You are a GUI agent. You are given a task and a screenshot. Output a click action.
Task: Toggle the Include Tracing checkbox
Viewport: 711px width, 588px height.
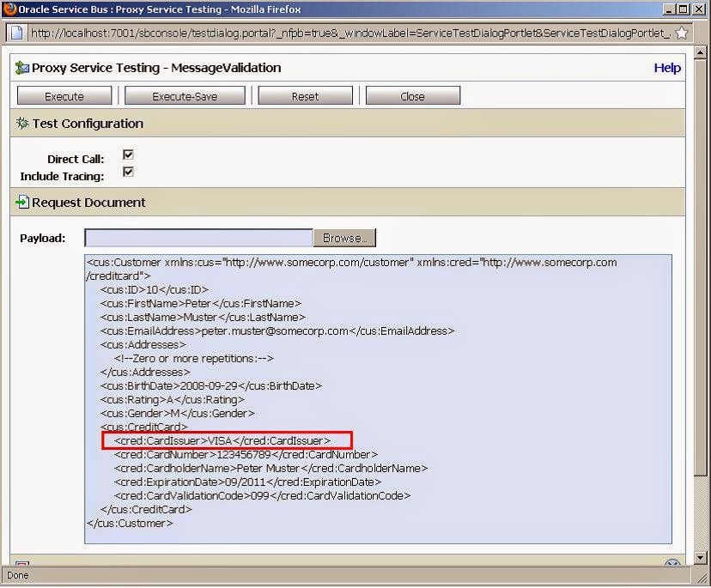click(x=127, y=172)
